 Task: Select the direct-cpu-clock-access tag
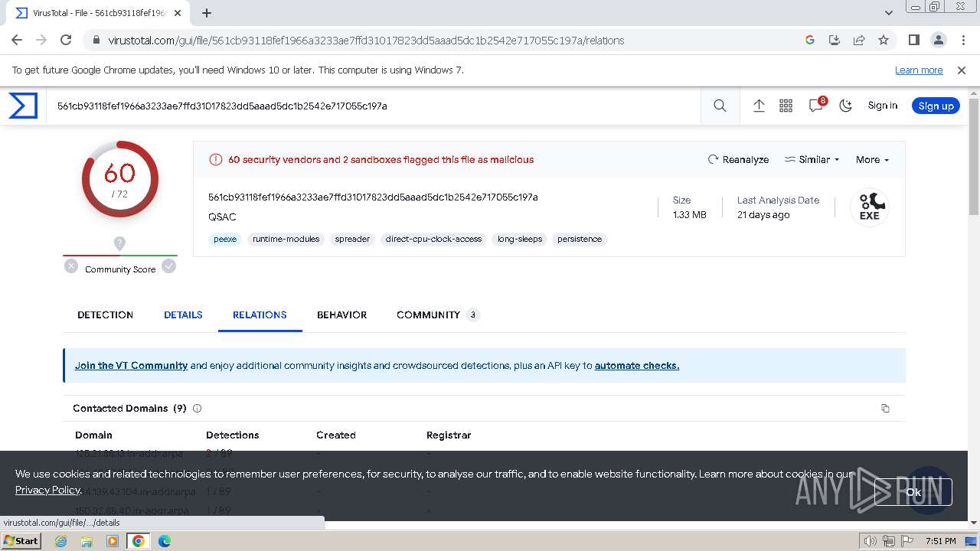pos(433,239)
